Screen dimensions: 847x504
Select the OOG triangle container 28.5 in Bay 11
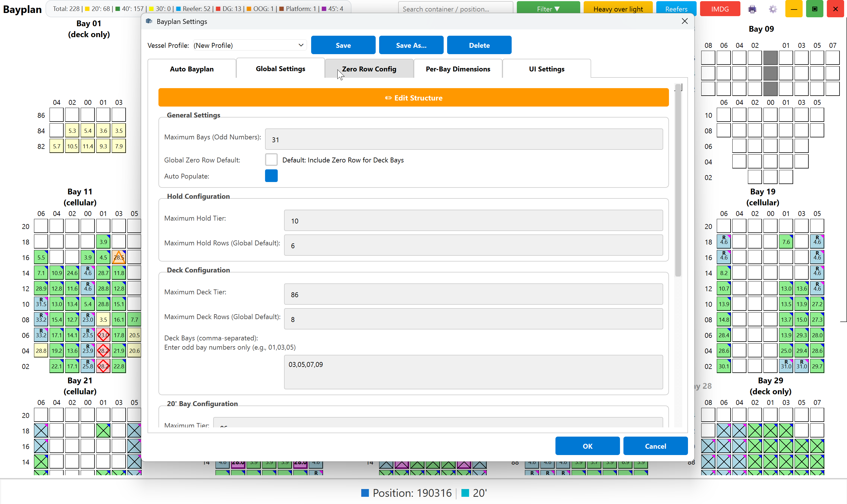click(x=119, y=257)
